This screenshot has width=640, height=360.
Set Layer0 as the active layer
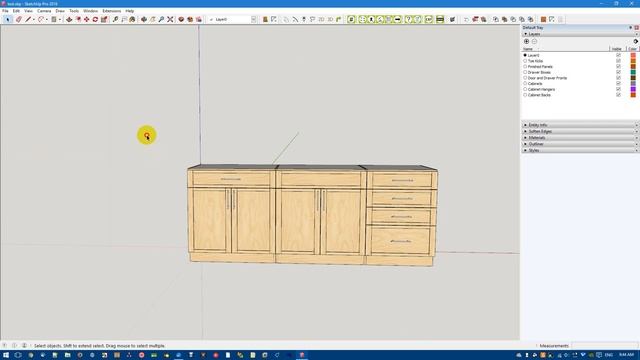(525, 55)
